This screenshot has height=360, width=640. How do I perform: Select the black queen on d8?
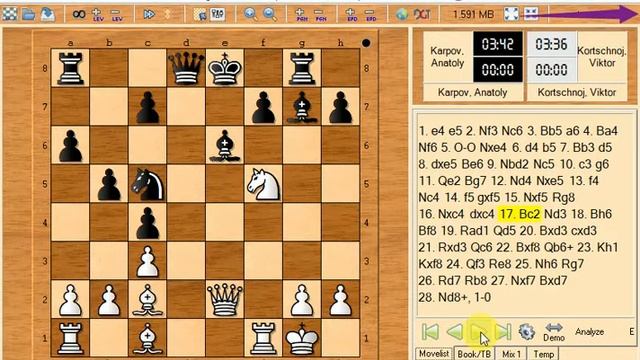(x=186, y=68)
